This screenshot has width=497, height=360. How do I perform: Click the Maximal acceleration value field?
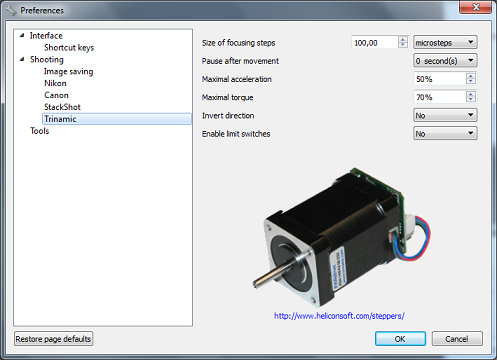click(440, 79)
